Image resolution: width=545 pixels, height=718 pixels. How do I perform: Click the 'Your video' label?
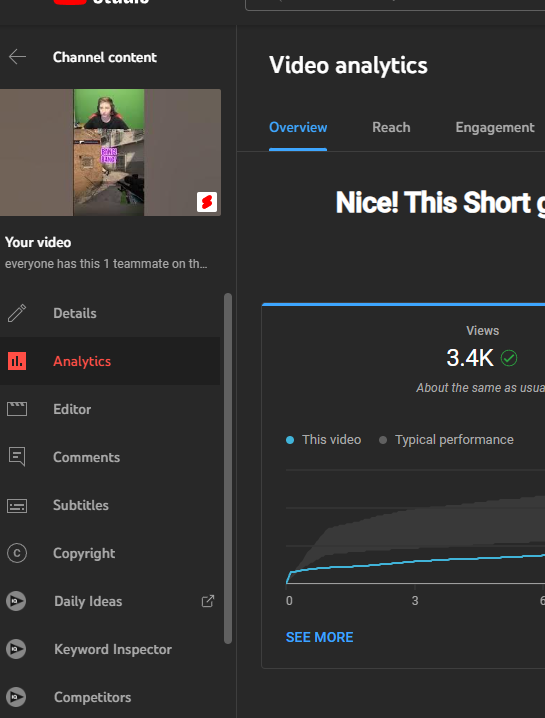pos(38,242)
